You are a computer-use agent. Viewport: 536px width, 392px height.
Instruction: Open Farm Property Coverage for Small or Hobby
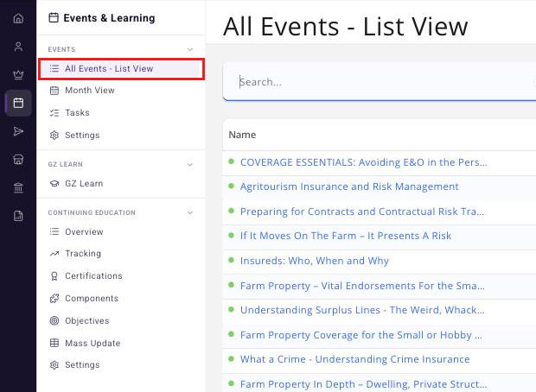click(361, 335)
